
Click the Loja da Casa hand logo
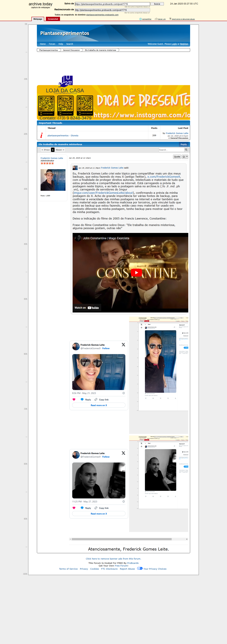tap(66, 81)
